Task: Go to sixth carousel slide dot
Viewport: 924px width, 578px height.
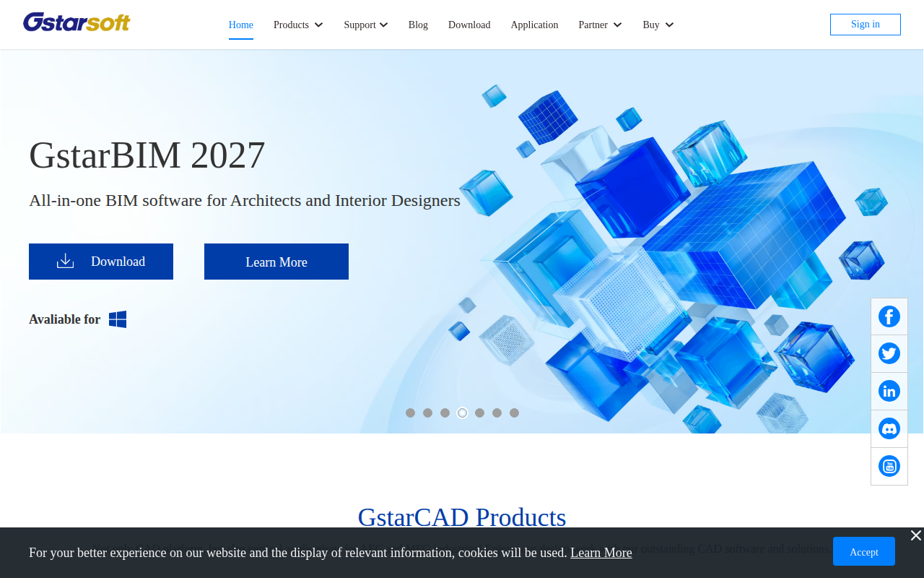Action: 497,413
